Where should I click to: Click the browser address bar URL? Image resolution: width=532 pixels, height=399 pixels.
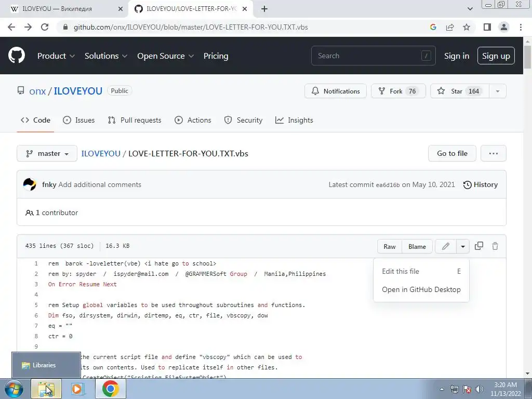[191, 27]
